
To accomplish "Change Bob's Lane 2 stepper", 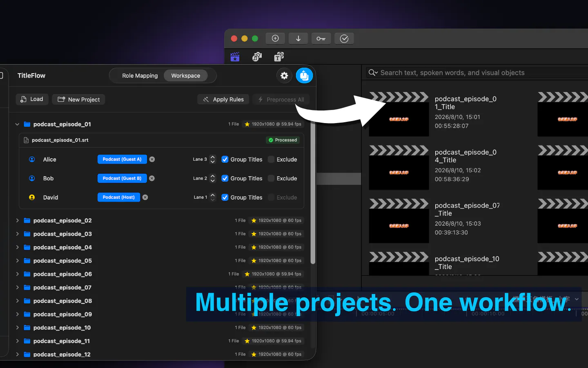I will click(x=212, y=178).
